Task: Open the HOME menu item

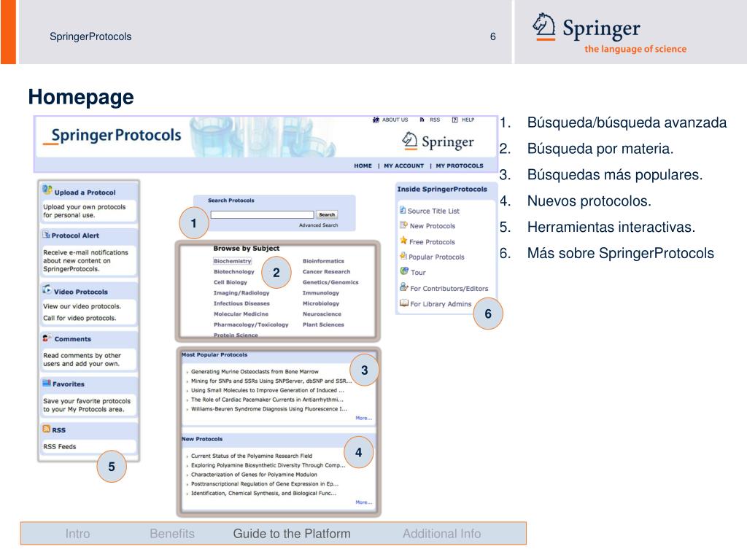Action: point(363,166)
